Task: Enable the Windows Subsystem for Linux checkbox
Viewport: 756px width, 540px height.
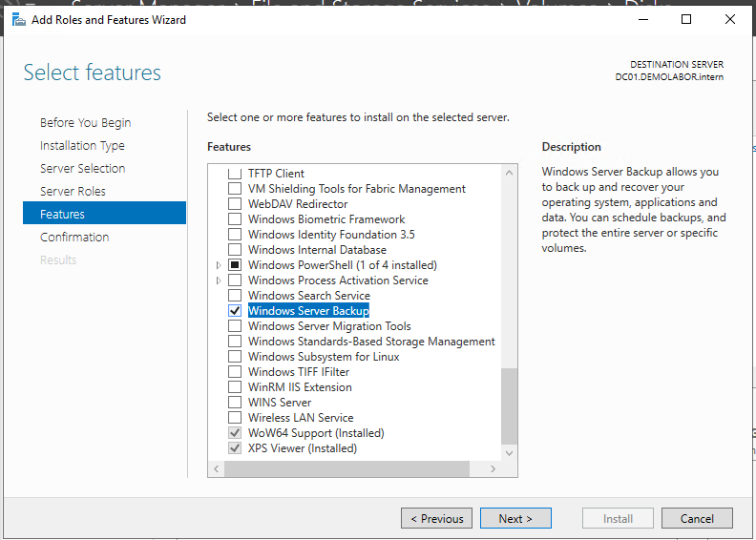Action: coord(235,357)
